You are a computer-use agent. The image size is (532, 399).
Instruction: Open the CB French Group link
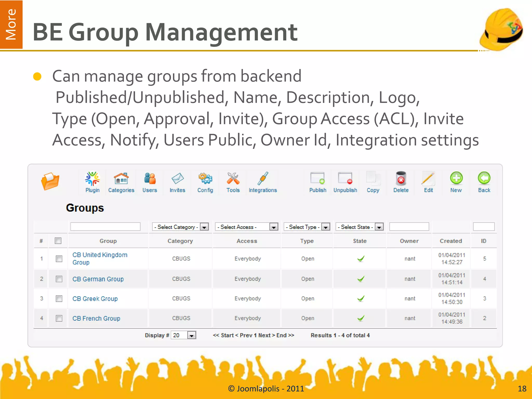[x=96, y=318]
